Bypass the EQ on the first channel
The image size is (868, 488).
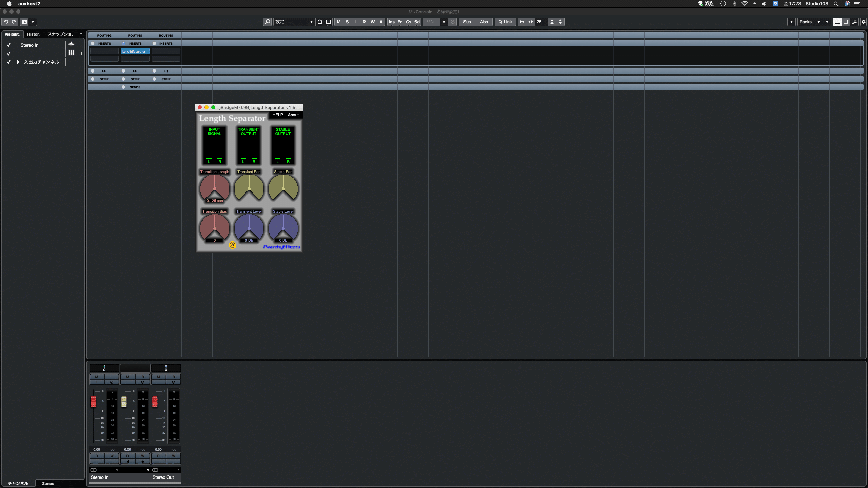[x=92, y=71]
